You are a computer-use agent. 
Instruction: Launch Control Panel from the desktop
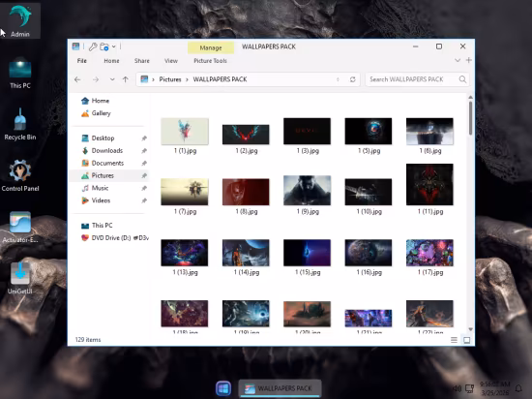coord(20,175)
